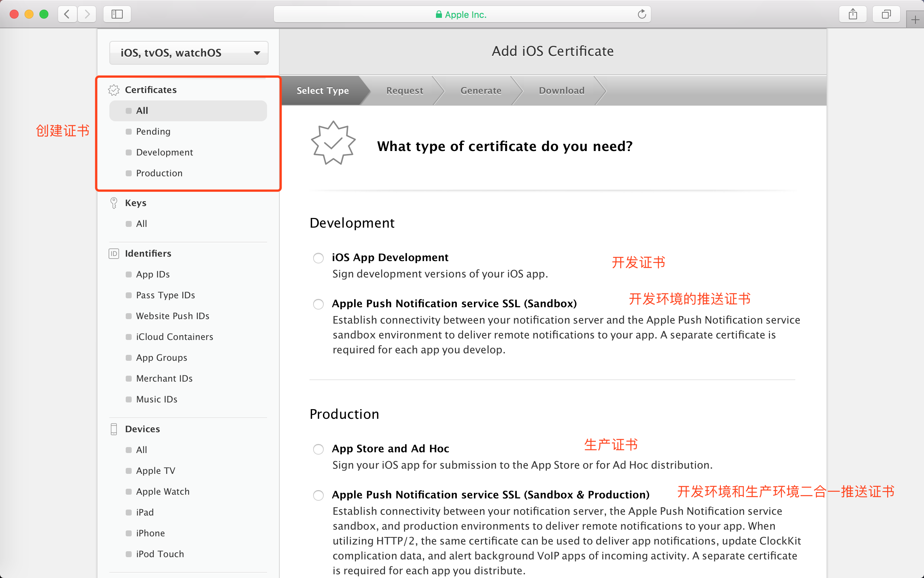Toggle the Safari sidebar
924x578 pixels.
point(117,15)
